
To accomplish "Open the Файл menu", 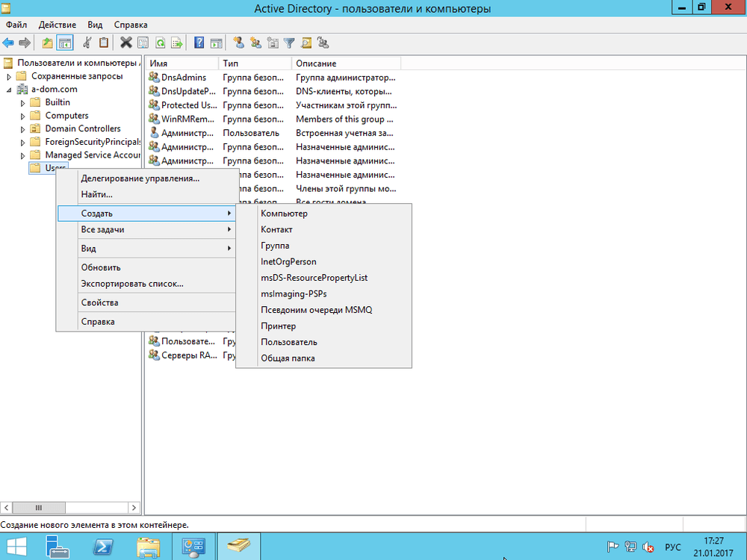I will point(16,25).
